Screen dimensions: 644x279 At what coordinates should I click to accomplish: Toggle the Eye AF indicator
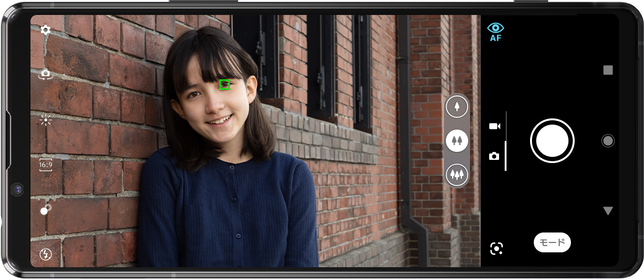[x=495, y=32]
